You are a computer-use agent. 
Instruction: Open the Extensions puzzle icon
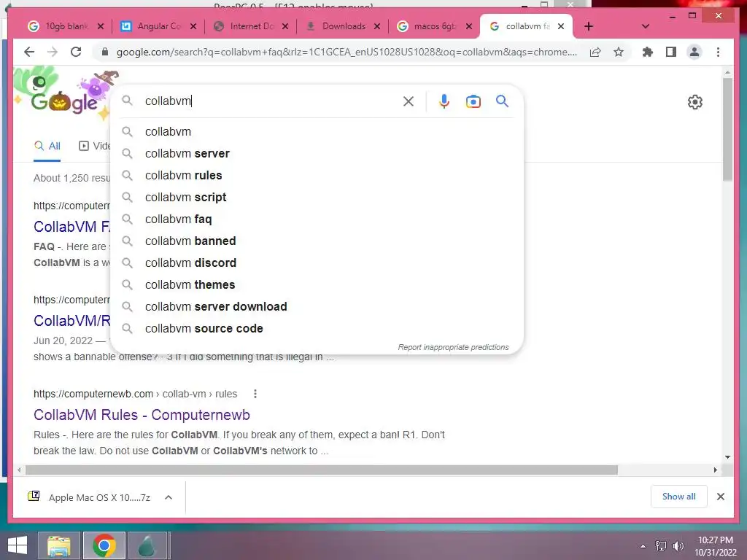click(x=648, y=52)
